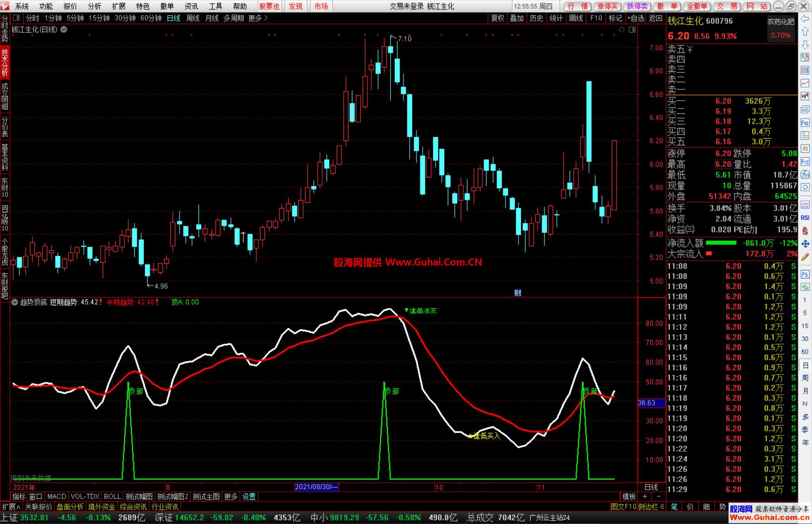Click the blue four-way move arrows icon

(805, 244)
